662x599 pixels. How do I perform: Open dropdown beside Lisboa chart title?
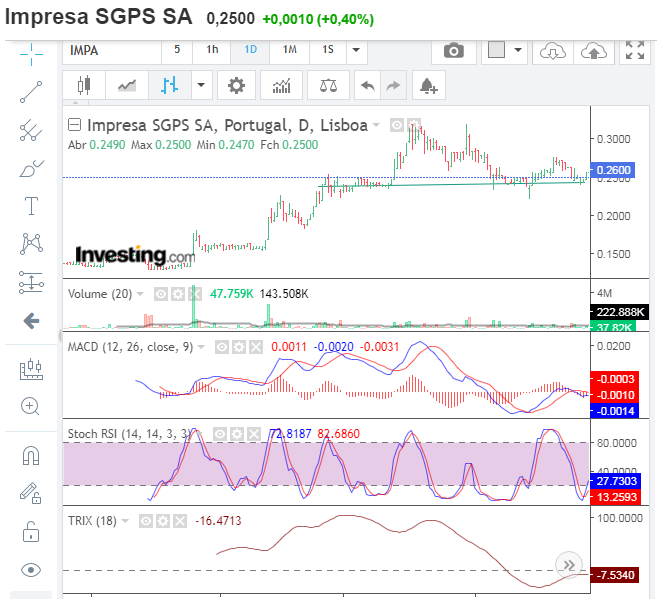(376, 125)
